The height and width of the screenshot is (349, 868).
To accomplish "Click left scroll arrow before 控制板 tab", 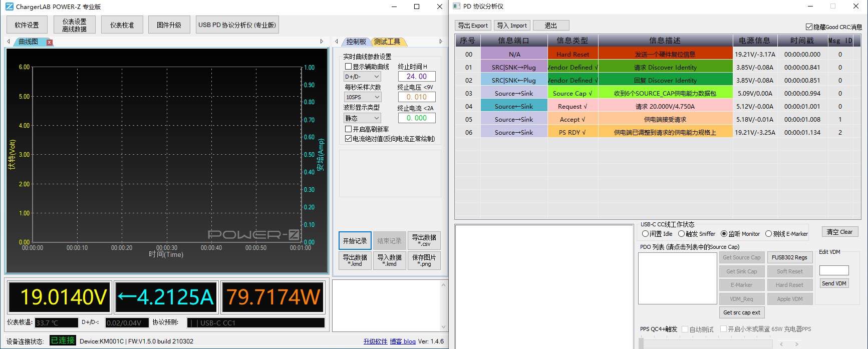I will coord(337,42).
